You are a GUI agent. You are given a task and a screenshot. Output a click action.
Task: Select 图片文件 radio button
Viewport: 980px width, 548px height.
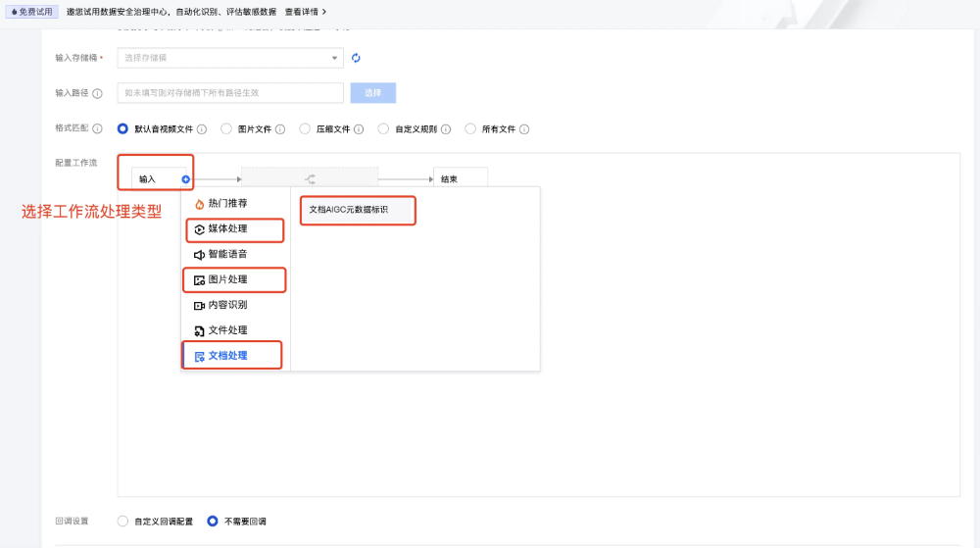click(226, 128)
